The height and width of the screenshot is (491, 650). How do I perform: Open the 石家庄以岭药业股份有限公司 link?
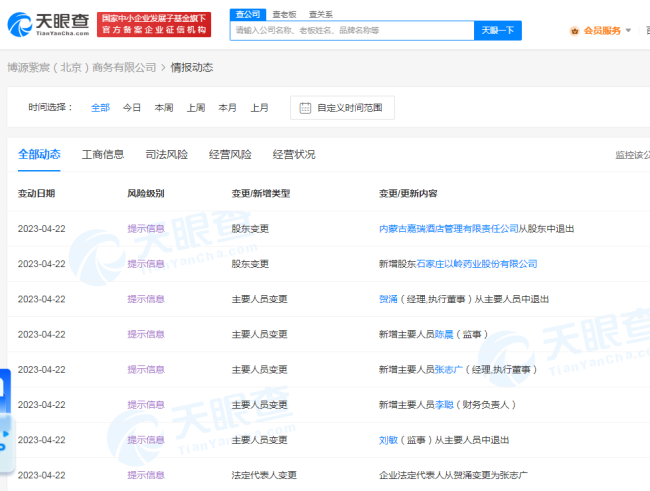pyautogui.click(x=477, y=264)
